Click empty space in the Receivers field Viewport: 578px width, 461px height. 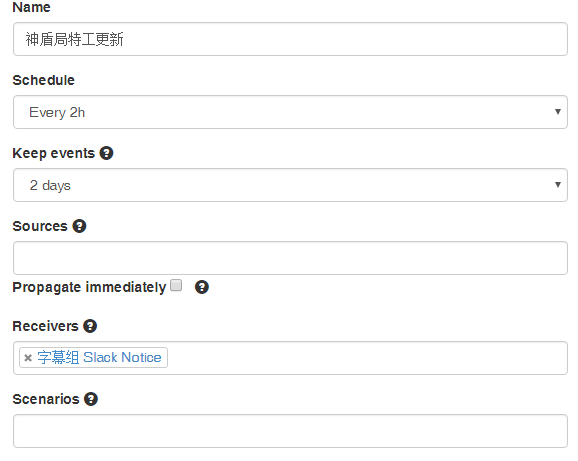[x=367, y=358]
